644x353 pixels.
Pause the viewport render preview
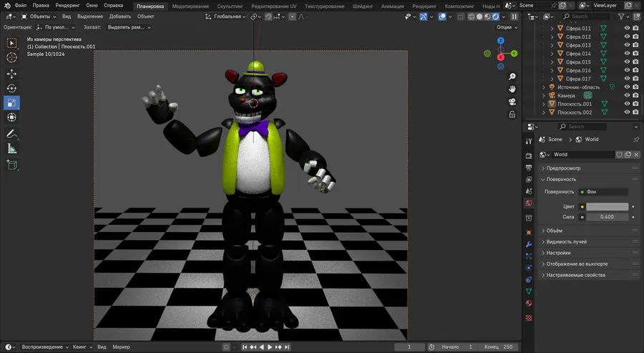pos(514,17)
